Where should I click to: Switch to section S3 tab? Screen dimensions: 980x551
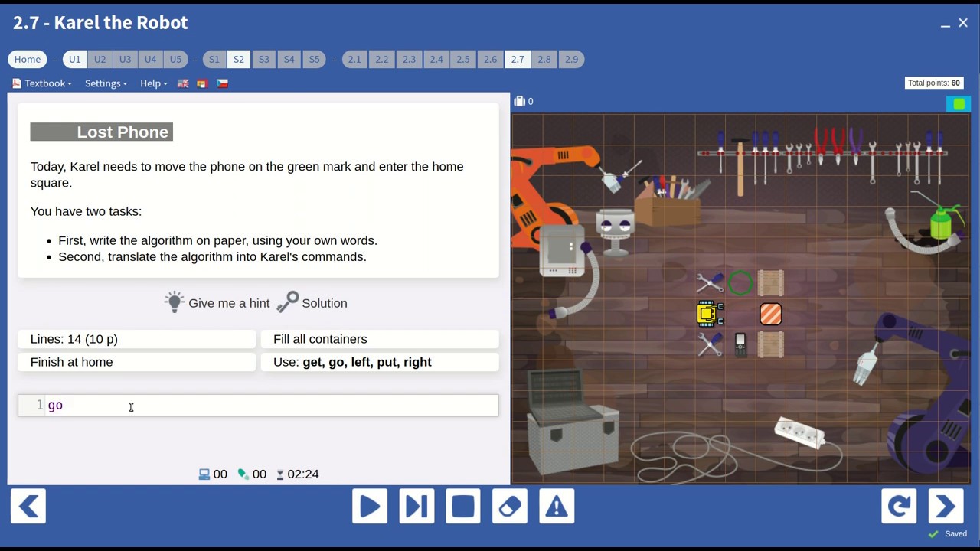(x=263, y=59)
